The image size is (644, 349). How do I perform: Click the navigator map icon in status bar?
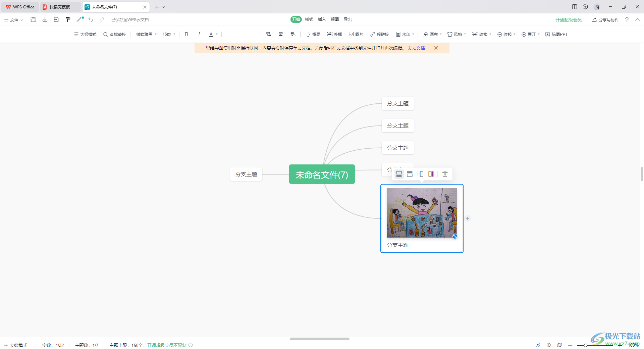tap(559, 345)
